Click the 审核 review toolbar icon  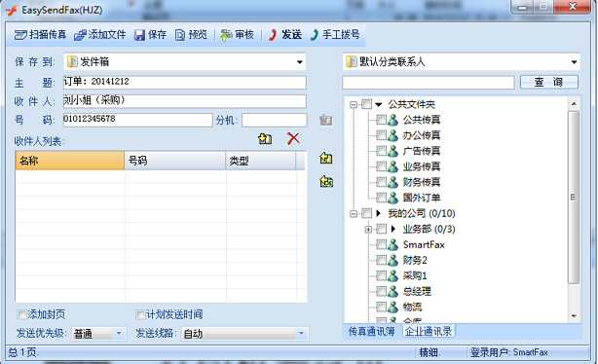(x=226, y=35)
